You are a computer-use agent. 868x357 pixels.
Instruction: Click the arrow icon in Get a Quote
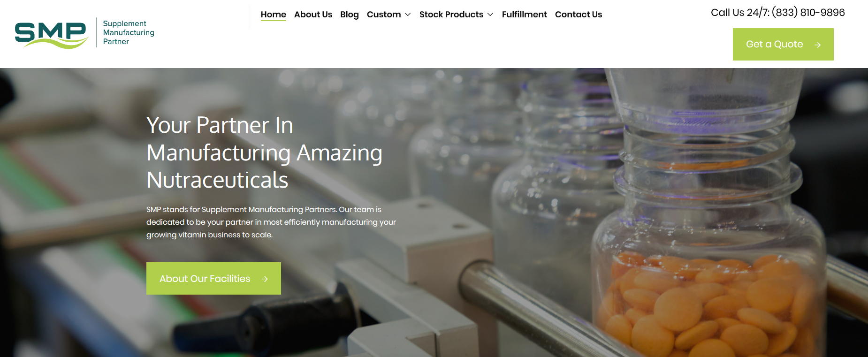[818, 45]
